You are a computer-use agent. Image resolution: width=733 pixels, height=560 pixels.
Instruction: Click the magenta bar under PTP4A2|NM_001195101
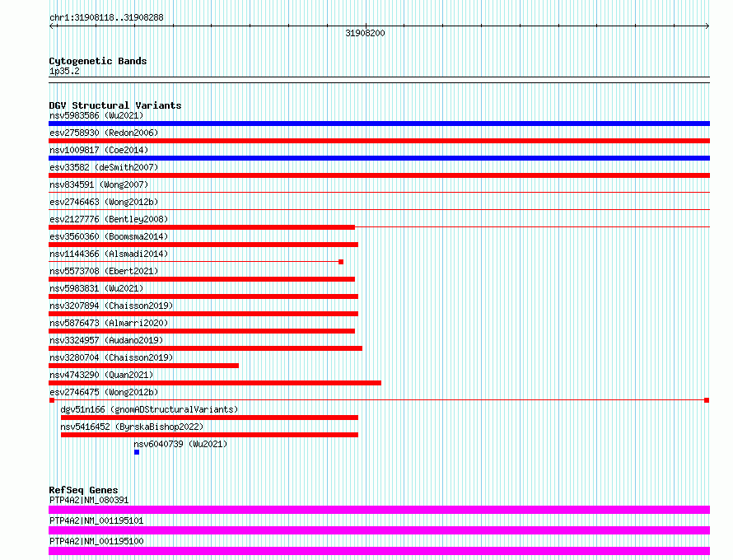tap(379, 530)
